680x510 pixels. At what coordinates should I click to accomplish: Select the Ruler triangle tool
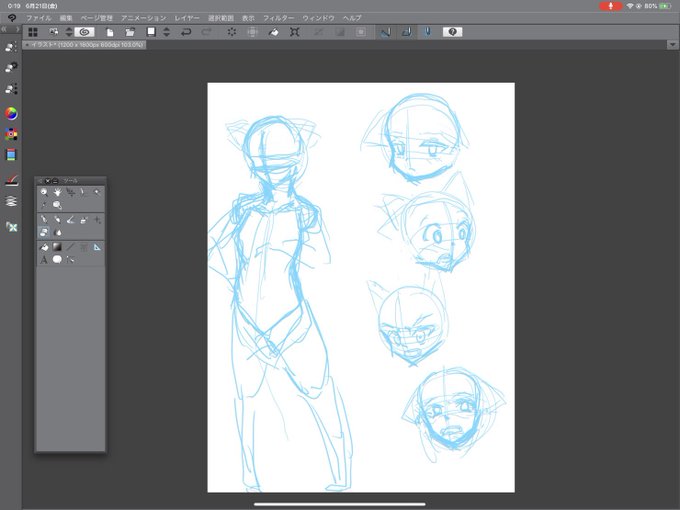tap(97, 247)
